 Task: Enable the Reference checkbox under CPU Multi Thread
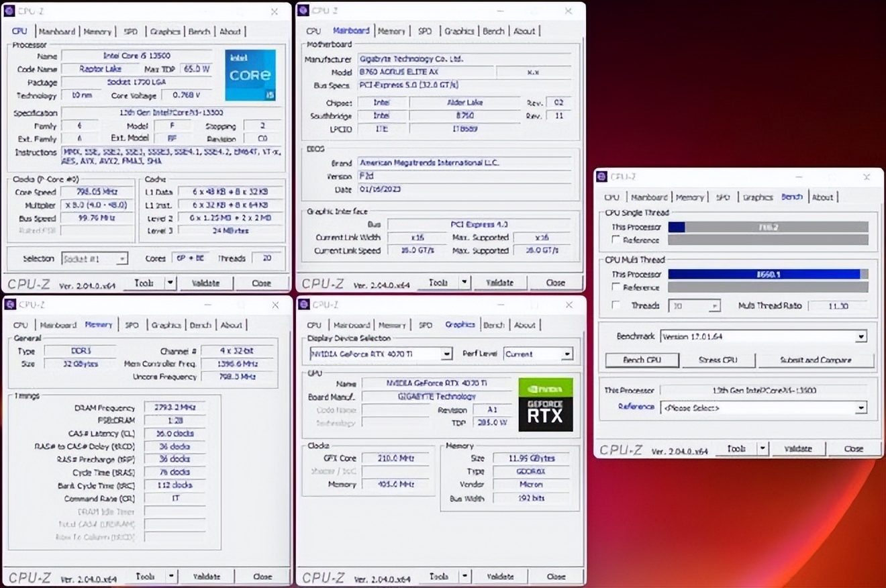(616, 287)
